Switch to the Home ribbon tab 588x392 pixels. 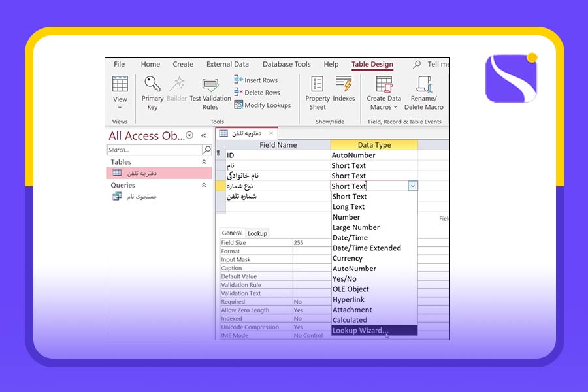tap(150, 64)
